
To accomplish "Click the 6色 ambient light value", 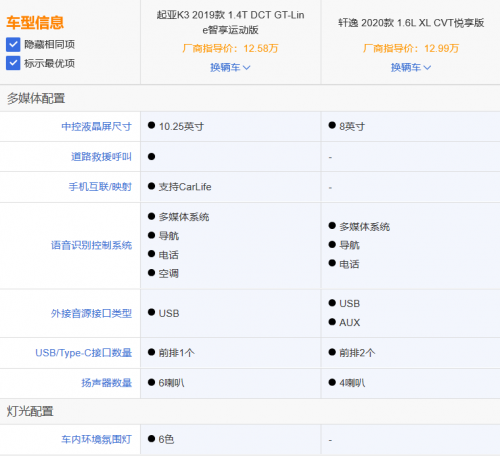I will (x=166, y=439).
